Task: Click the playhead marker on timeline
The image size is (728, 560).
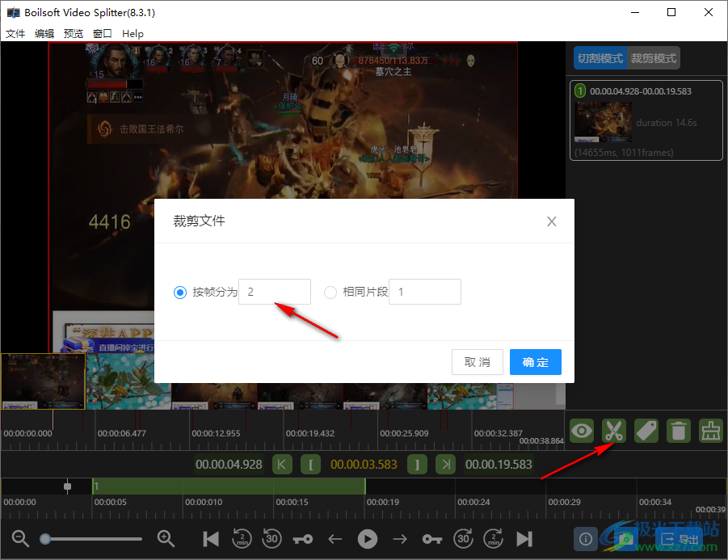Action: point(67,486)
